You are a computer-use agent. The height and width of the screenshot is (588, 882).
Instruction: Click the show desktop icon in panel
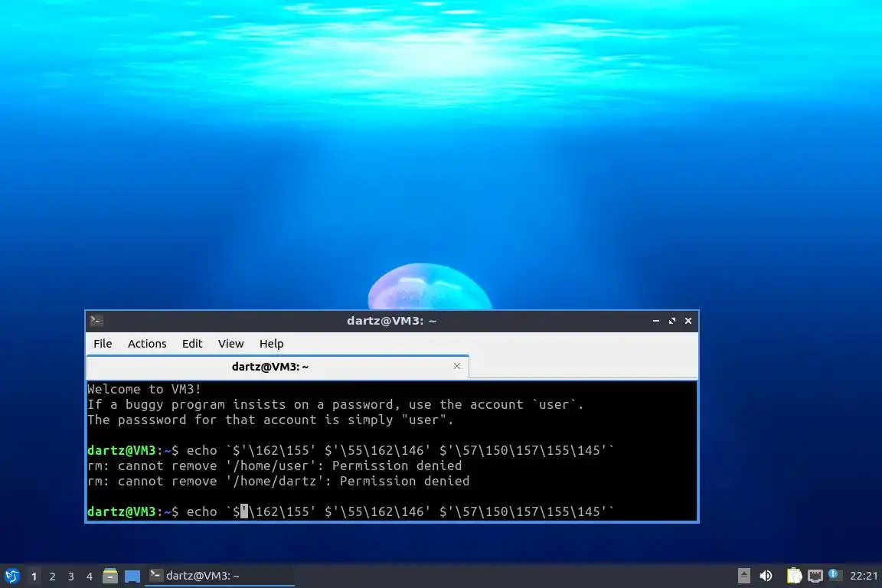tap(132, 576)
